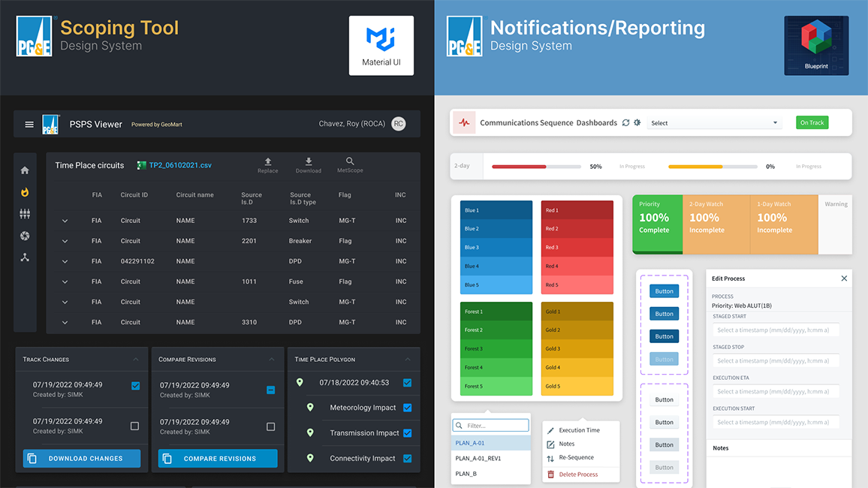868x488 pixels.
Task: Check the second Track Changes entry
Action: click(x=135, y=425)
